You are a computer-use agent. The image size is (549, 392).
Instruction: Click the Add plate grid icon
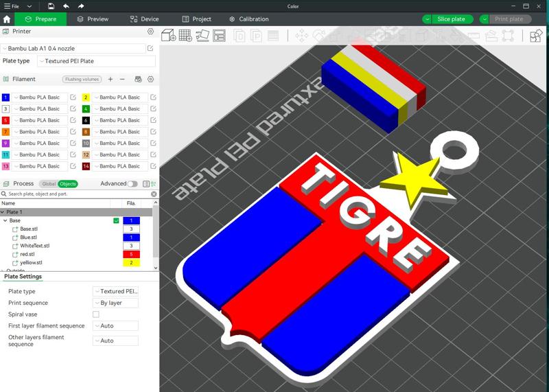click(x=185, y=36)
